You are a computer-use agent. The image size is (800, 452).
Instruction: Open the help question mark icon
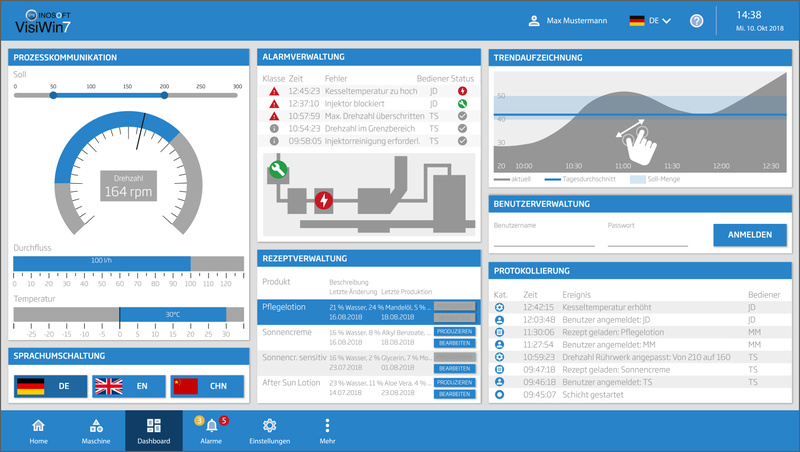click(697, 21)
